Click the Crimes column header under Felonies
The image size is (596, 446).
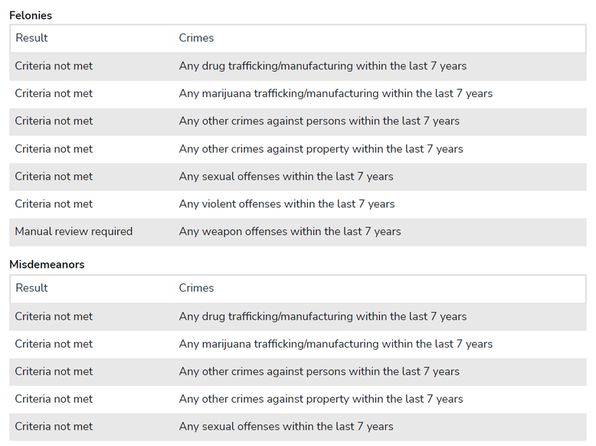click(196, 38)
